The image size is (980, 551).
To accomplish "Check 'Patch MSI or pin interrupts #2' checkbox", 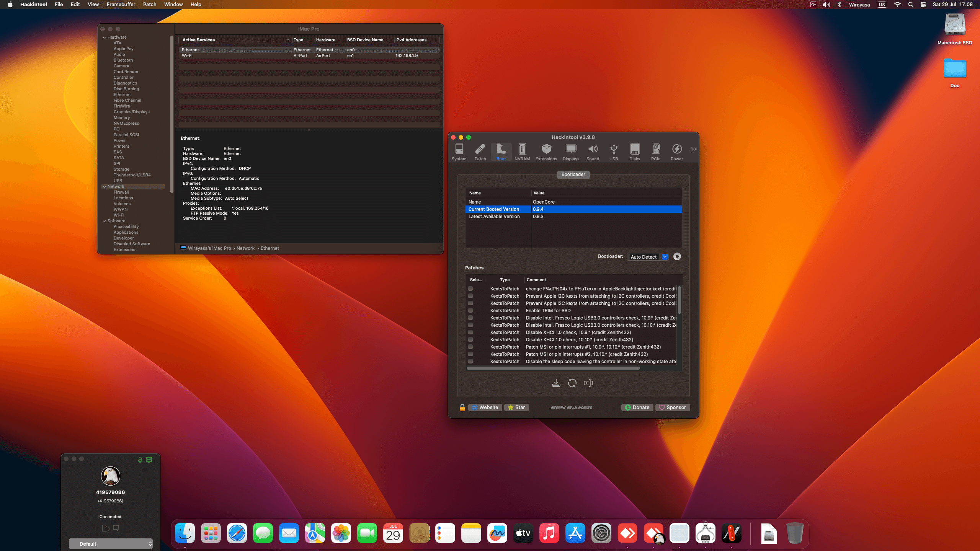I will click(470, 354).
